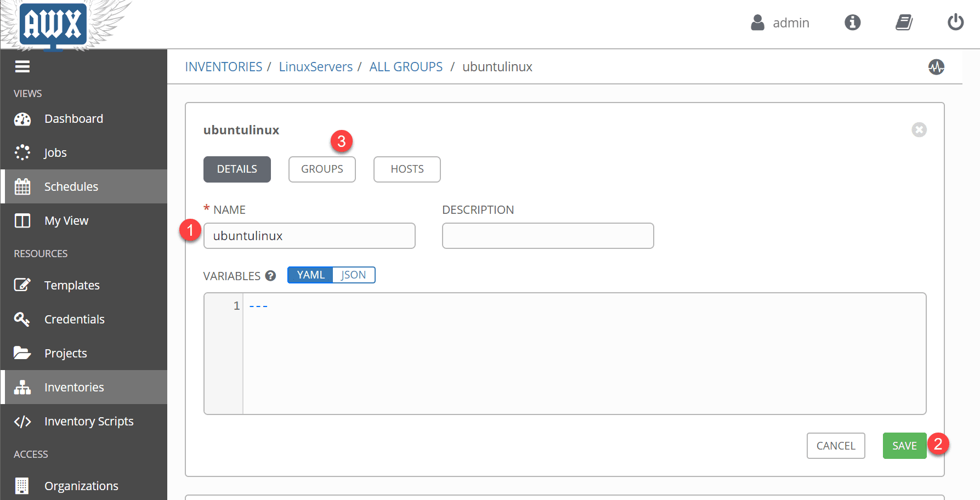Go to Inventory Scripts in sidebar

pos(84,421)
